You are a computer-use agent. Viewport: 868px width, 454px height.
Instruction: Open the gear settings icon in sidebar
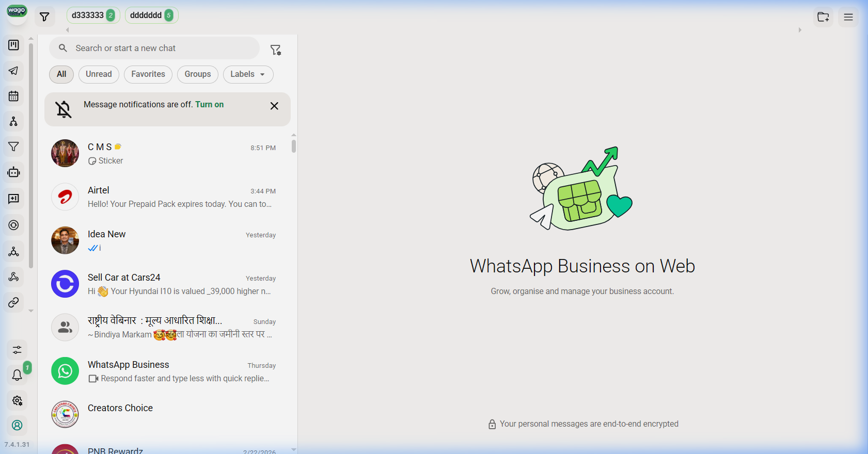click(x=17, y=401)
